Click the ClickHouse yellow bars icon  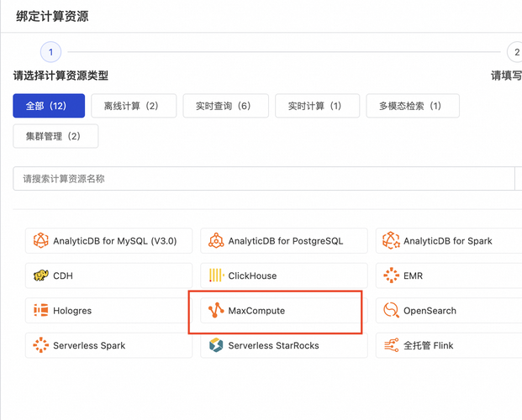tap(216, 276)
